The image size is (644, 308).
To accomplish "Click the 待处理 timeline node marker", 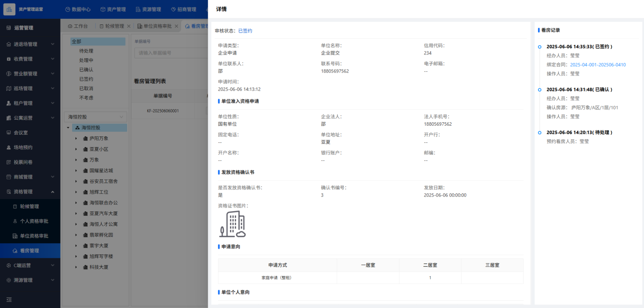I will pyautogui.click(x=539, y=133).
